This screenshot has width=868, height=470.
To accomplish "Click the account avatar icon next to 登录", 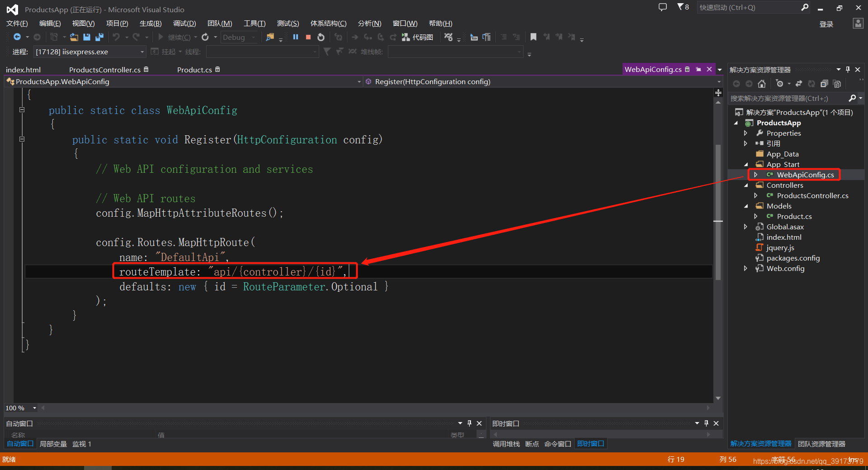I will pyautogui.click(x=858, y=24).
